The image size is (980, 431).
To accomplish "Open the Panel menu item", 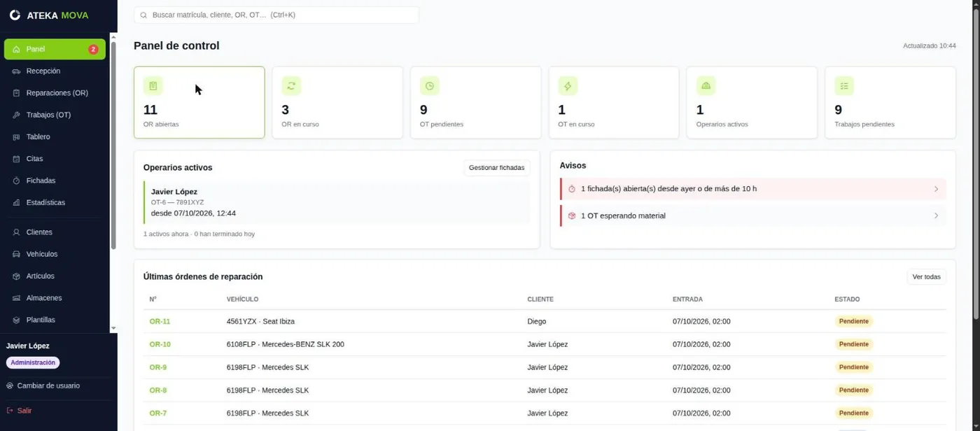I will 55,49.
